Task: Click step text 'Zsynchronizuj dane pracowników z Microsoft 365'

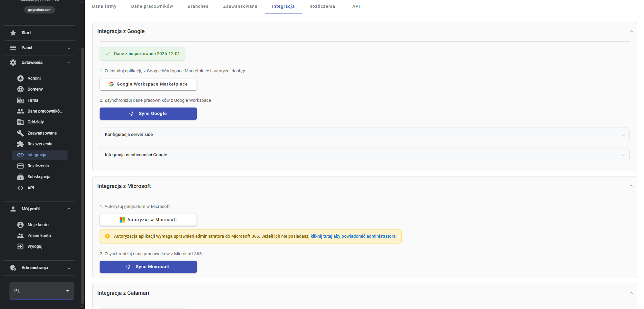Action: [x=151, y=254]
